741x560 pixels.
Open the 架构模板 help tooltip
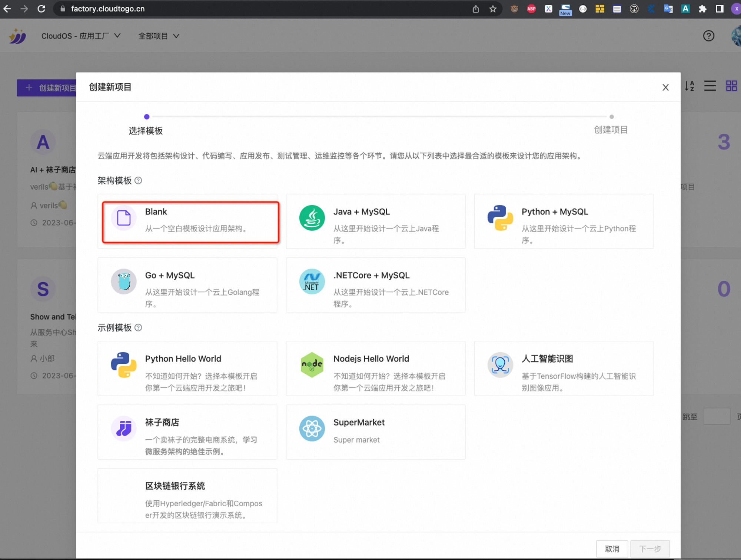tap(138, 180)
